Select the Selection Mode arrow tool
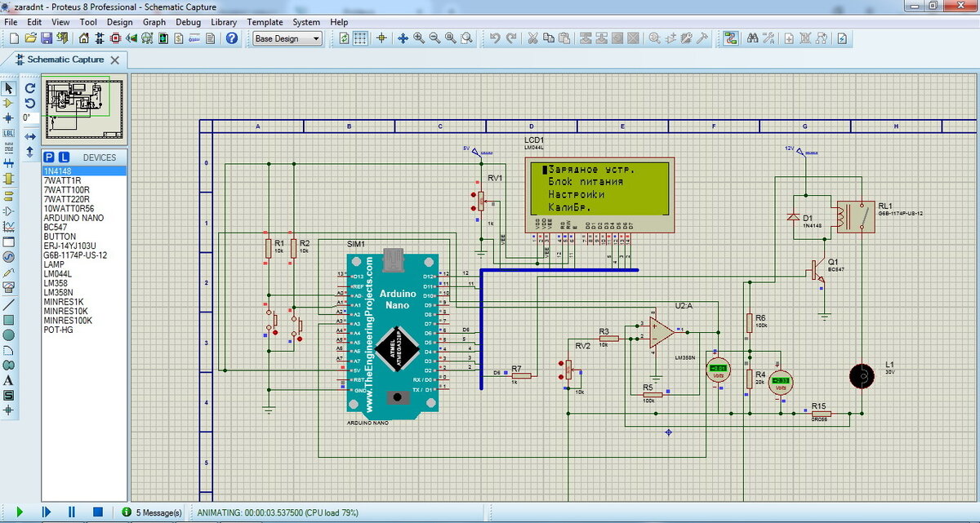This screenshot has height=523, width=980. 9,88
